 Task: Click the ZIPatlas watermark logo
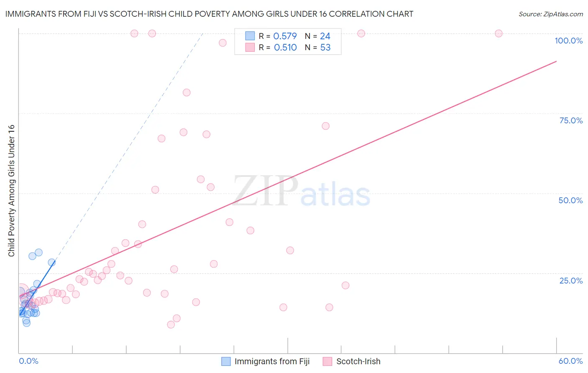302,192
